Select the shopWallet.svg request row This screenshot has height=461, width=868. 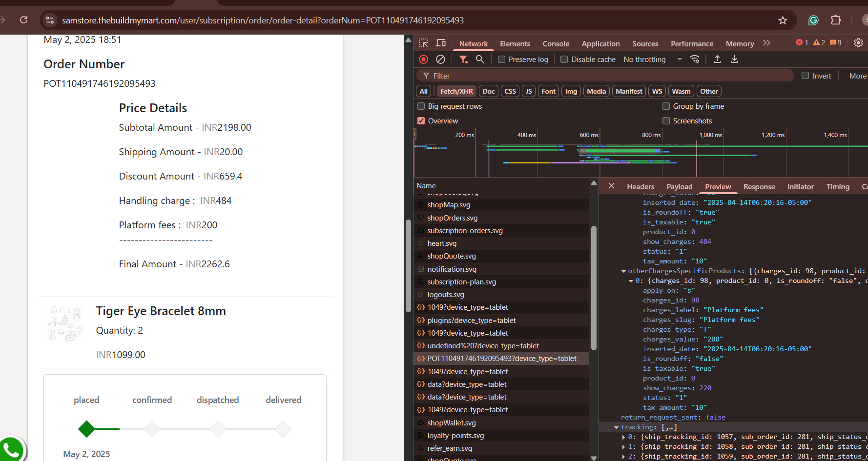[x=501, y=423]
